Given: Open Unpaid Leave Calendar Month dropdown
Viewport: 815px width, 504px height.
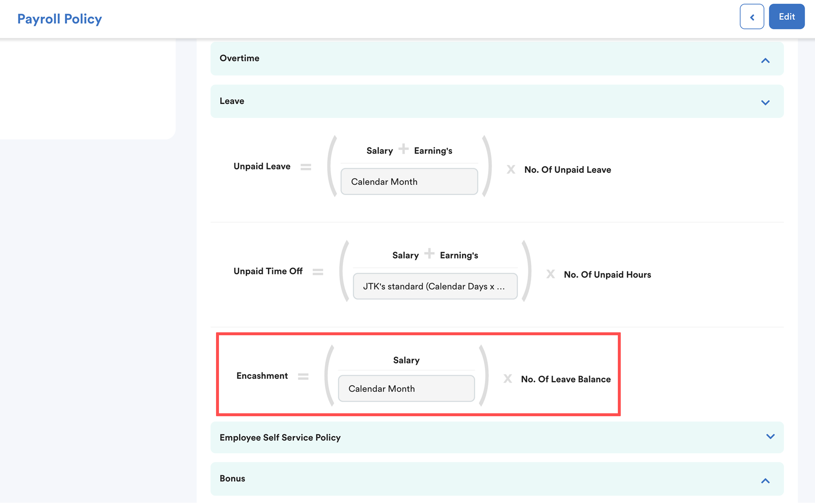Looking at the screenshot, I should click(x=409, y=182).
